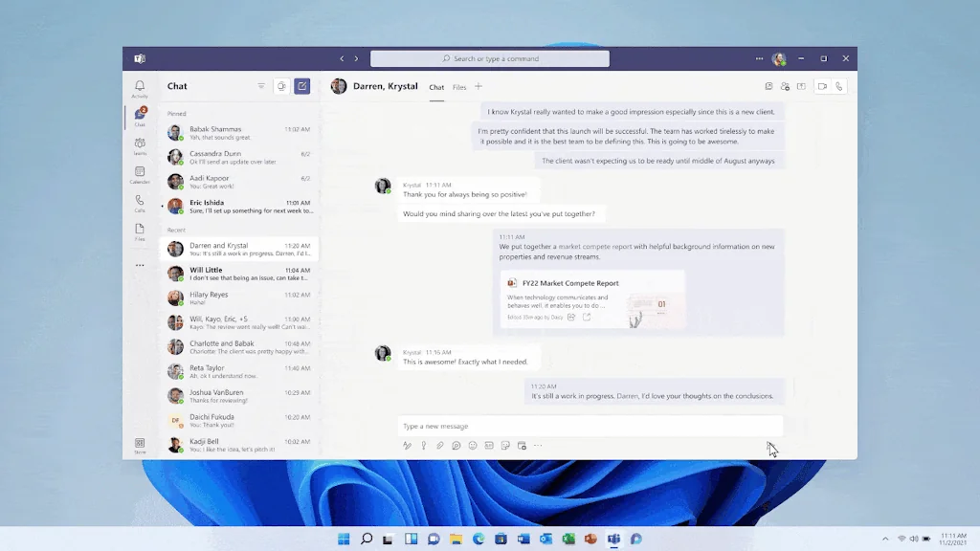
Task: Insert an emoji into the message
Action: 472,445
